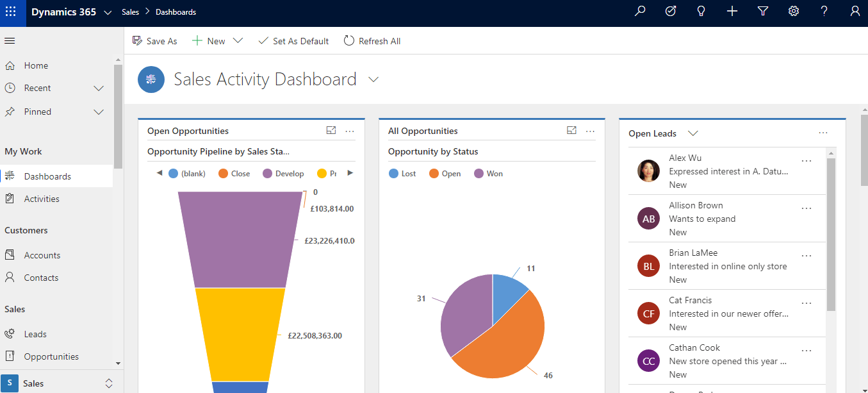Viewport: 868px width, 393px height.
Task: Toggle the Develop legend item
Action: click(x=283, y=174)
